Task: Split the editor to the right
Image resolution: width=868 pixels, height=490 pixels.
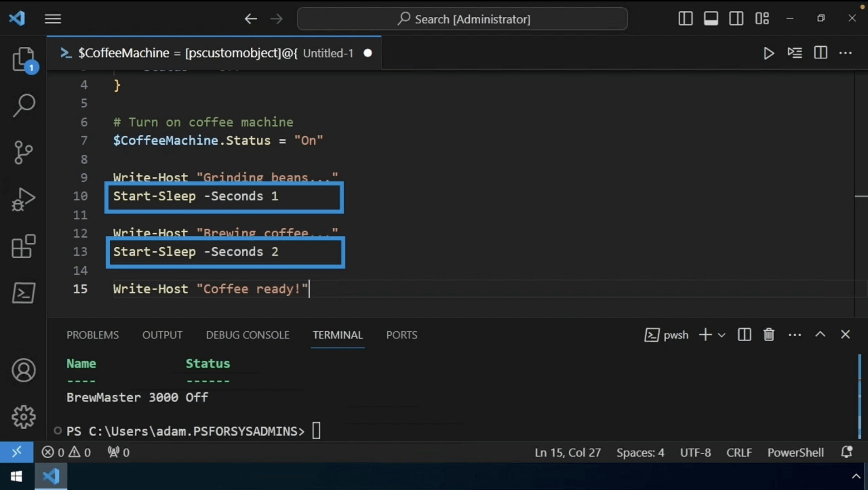Action: pos(820,53)
